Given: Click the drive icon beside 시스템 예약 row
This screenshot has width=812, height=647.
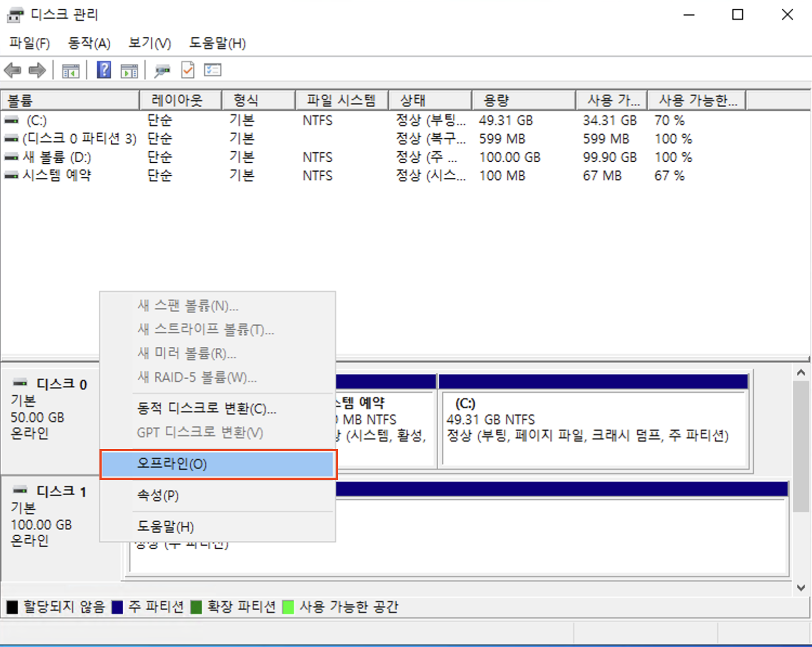Looking at the screenshot, I should tap(11, 176).
